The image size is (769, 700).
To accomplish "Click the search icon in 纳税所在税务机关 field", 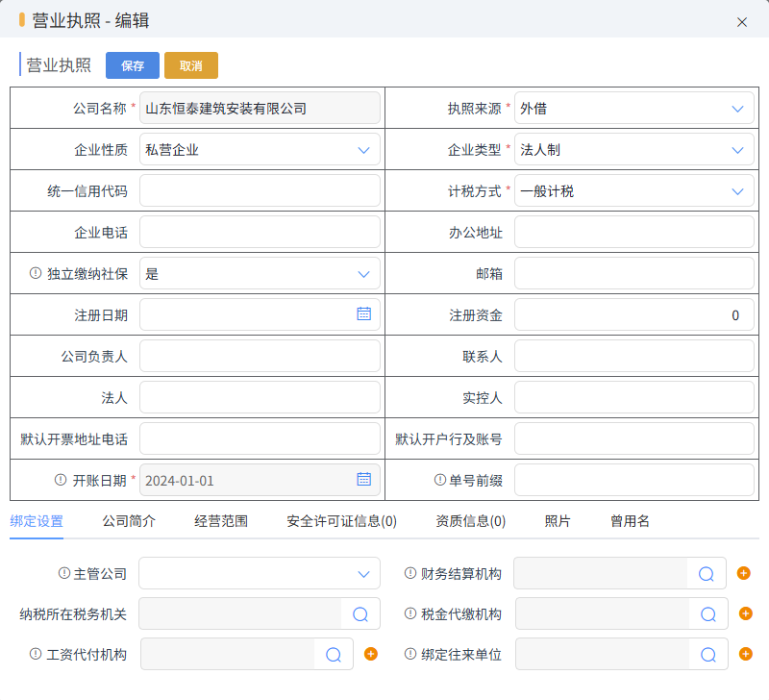I will [x=360, y=613].
